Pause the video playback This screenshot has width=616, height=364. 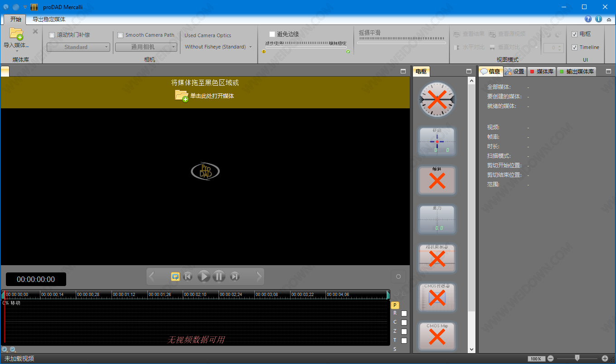219,276
